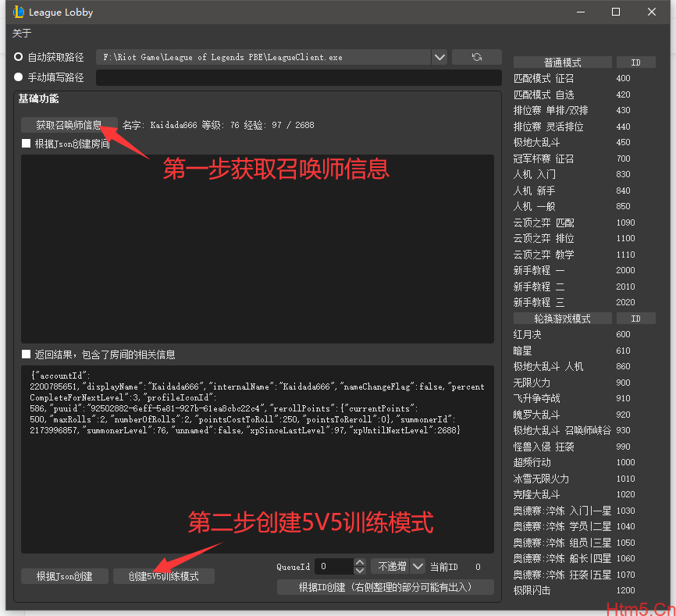The height and width of the screenshot is (616, 676).
Task: Click the 基础功能 group title
Action: point(38,98)
